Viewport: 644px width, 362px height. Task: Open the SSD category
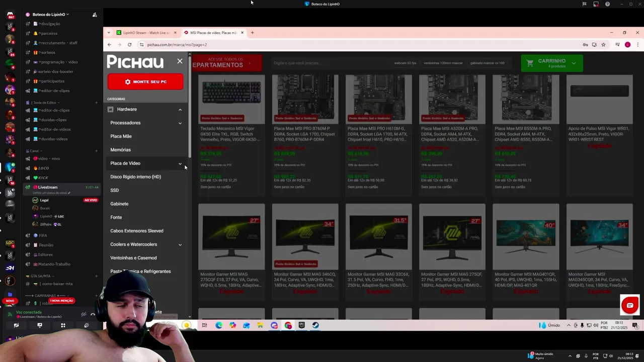pos(114,191)
